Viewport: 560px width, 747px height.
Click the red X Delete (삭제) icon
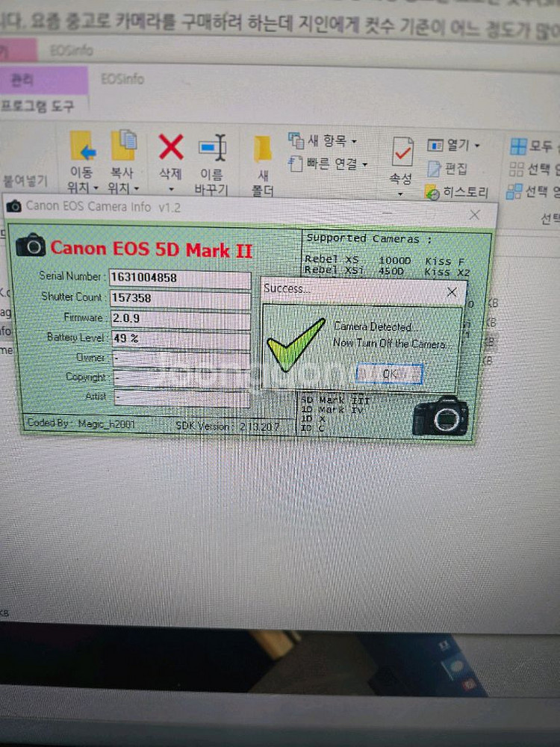point(171,147)
